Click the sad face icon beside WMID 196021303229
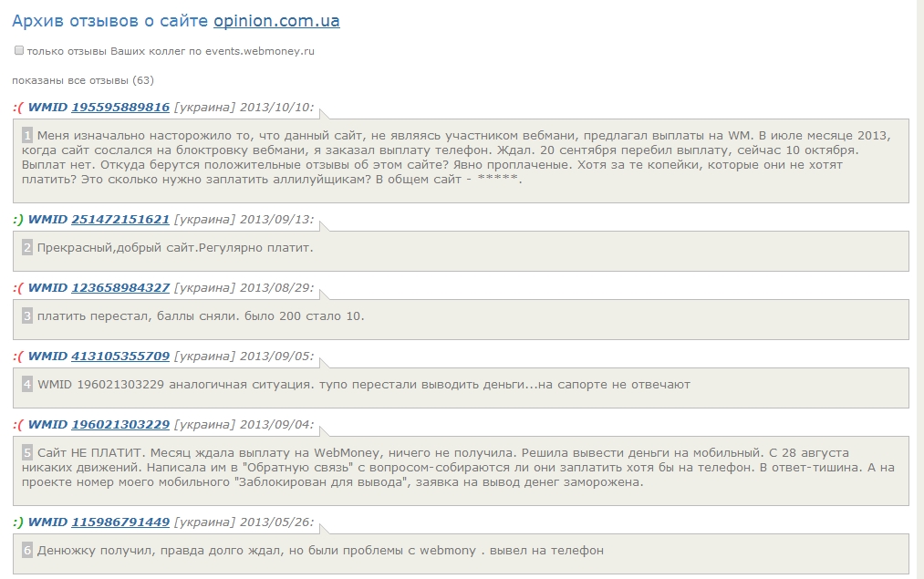The width and height of the screenshot is (924, 579). pyautogui.click(x=18, y=425)
